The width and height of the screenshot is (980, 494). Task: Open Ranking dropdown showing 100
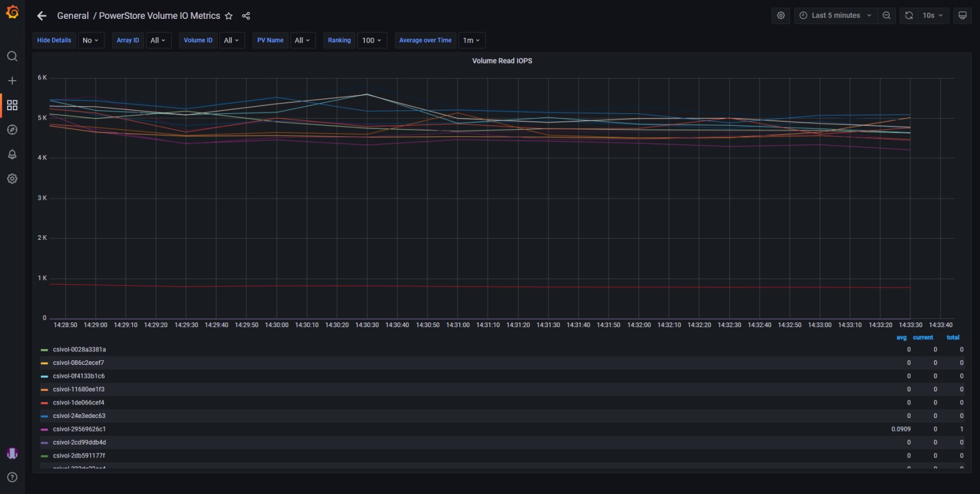(x=372, y=40)
